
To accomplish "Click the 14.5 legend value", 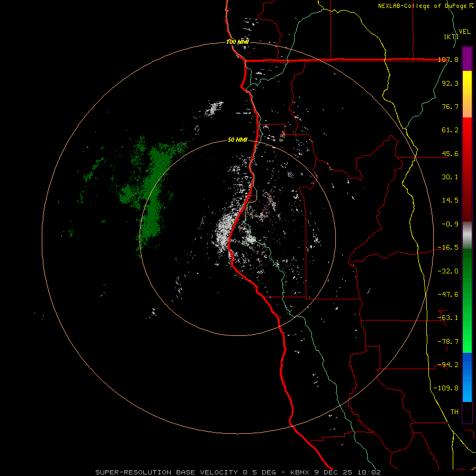I will coord(450,200).
